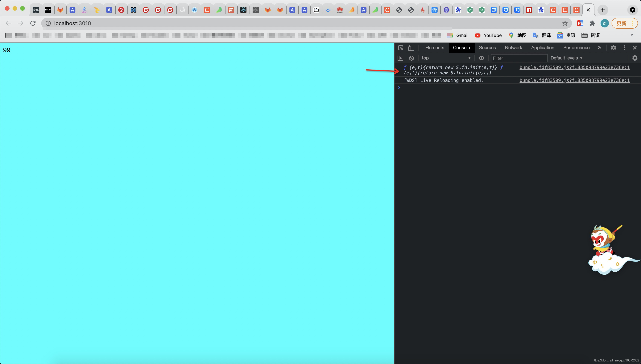Switch to the file folder icon tab
This screenshot has height=364, width=641.
point(316,10)
